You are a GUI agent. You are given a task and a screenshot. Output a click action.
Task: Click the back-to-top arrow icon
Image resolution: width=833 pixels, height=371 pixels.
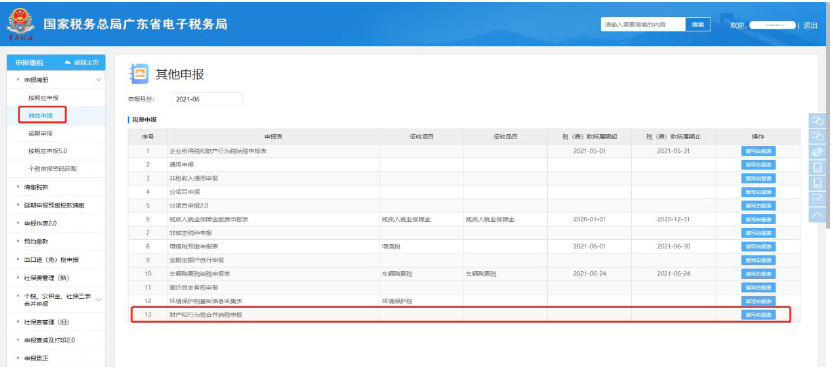pyautogui.click(x=818, y=214)
